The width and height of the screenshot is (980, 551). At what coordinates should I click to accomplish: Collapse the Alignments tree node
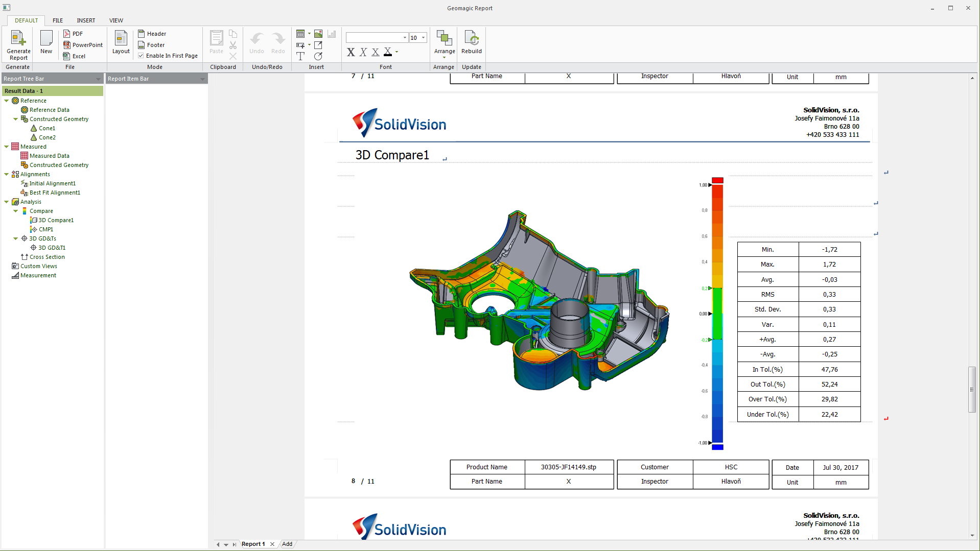[x=7, y=174]
